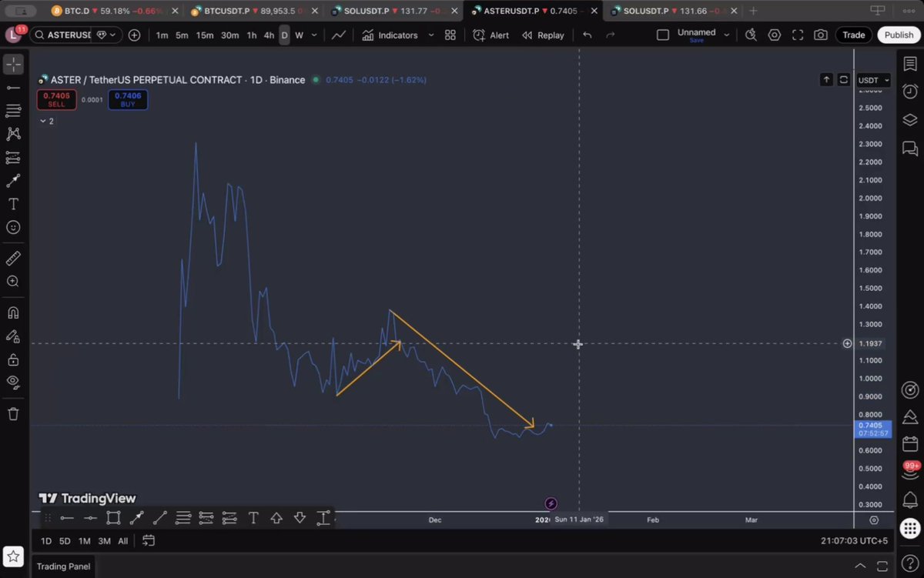This screenshot has height=578, width=924.
Task: Activate the zoom in tool
Action: coord(13,282)
